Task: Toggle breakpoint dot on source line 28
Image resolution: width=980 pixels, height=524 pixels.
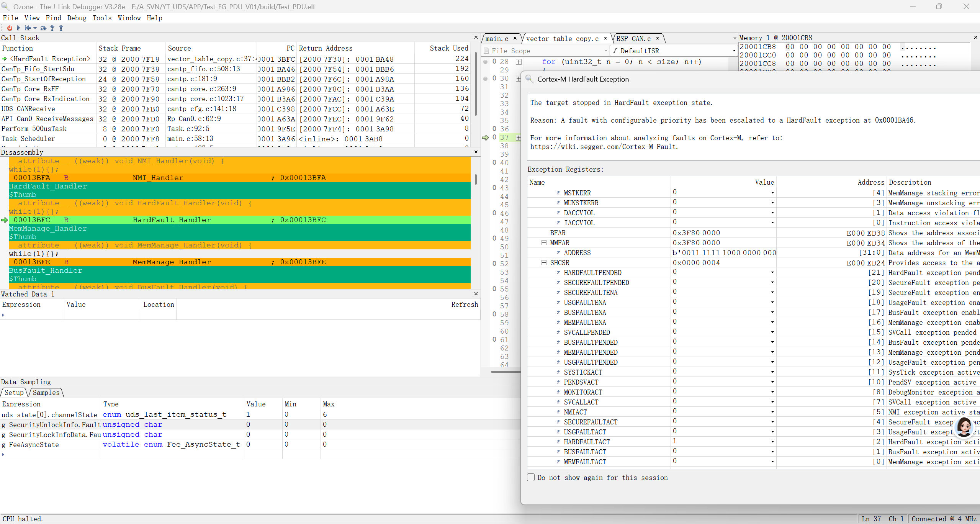Action: coord(486,62)
